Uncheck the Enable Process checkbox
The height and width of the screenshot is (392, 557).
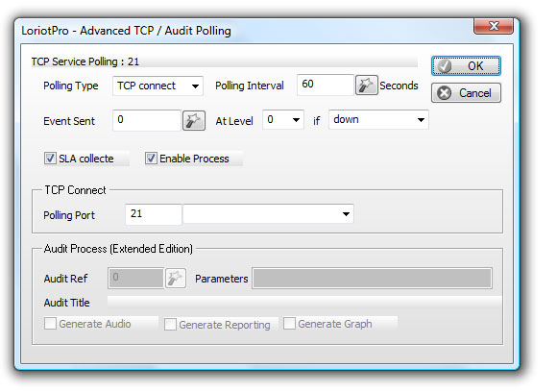point(151,159)
